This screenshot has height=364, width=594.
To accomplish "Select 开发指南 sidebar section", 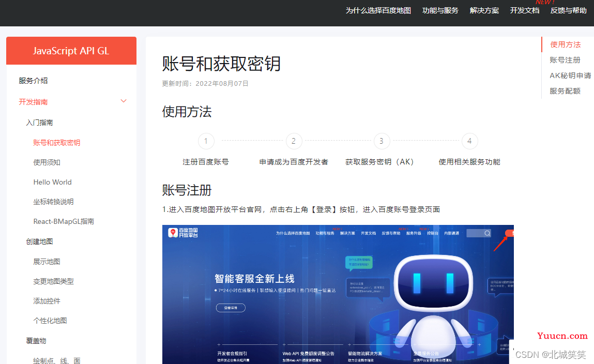I will coord(33,102).
